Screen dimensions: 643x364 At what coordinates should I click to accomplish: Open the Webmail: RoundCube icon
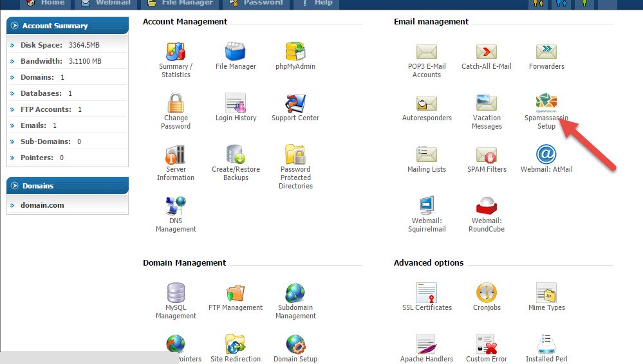click(486, 206)
